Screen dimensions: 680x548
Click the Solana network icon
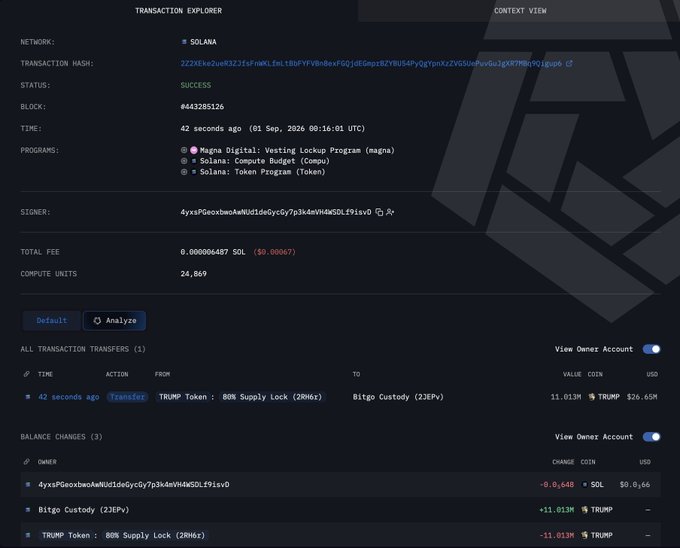[x=184, y=42]
